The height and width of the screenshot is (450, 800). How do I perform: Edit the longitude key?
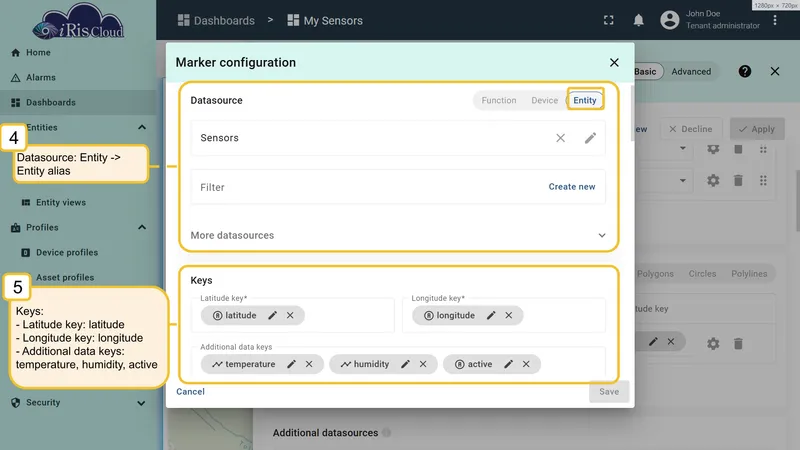click(491, 315)
